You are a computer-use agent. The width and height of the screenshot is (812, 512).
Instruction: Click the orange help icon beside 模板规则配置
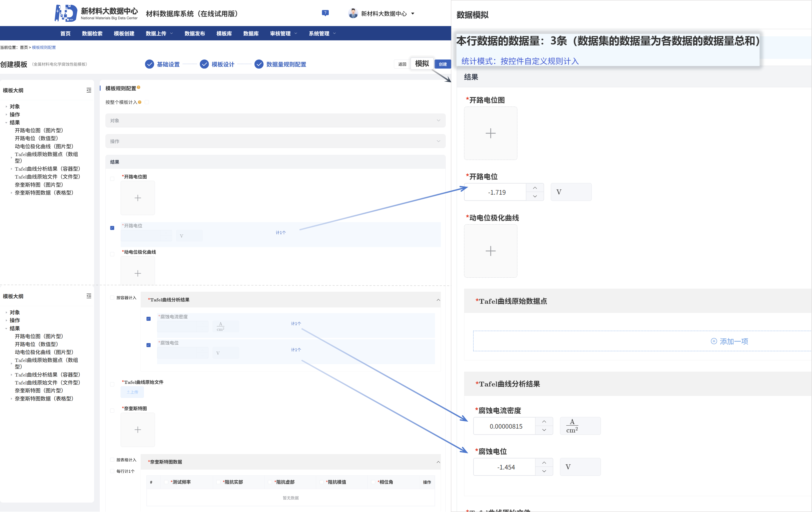pyautogui.click(x=139, y=87)
